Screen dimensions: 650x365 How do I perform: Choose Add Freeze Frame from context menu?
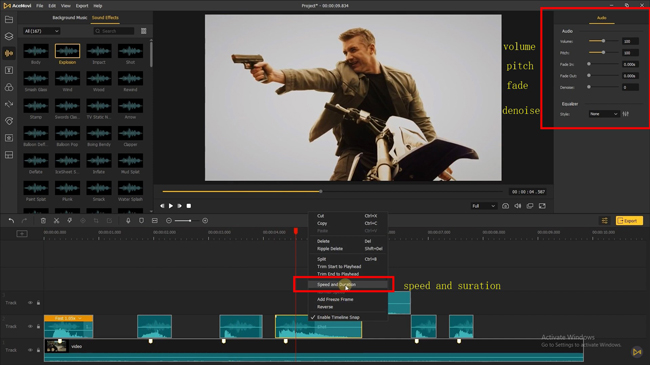point(347,299)
